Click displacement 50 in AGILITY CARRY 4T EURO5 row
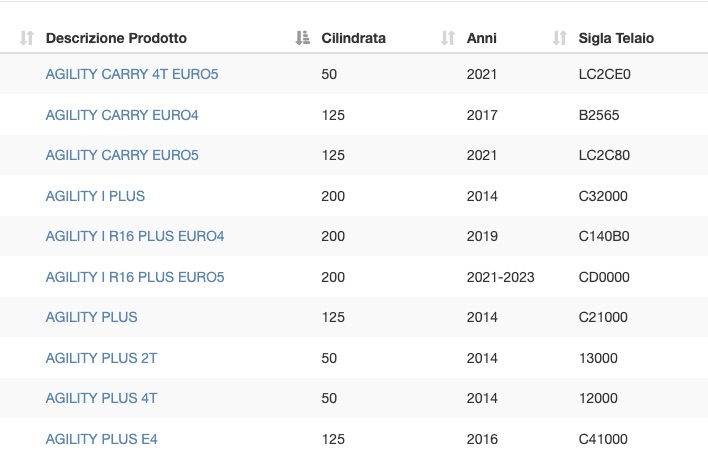This screenshot has width=708, height=465. coord(329,74)
